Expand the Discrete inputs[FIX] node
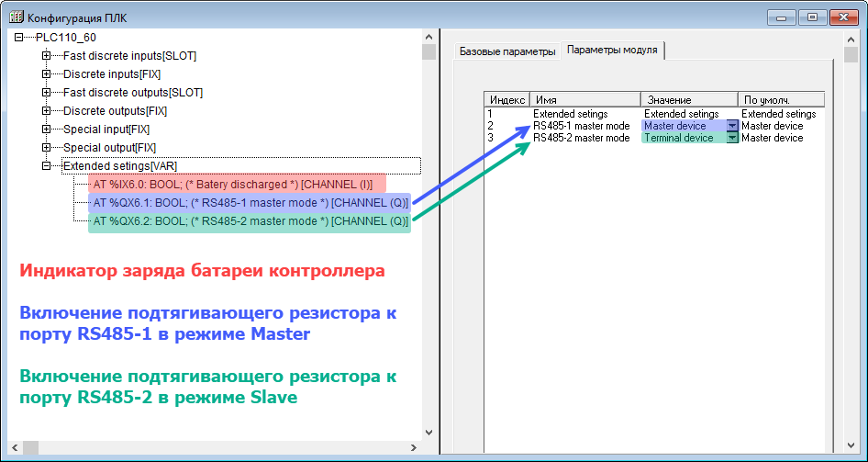 (x=46, y=74)
